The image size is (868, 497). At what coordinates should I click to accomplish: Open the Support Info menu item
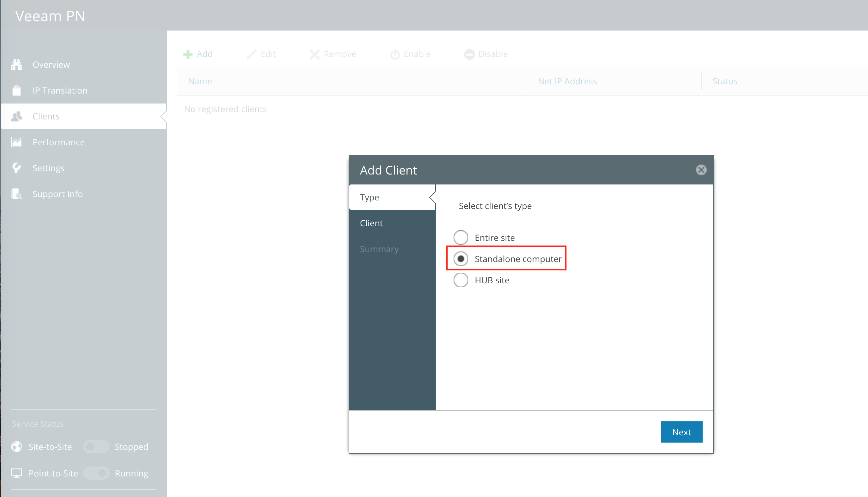(x=83, y=194)
